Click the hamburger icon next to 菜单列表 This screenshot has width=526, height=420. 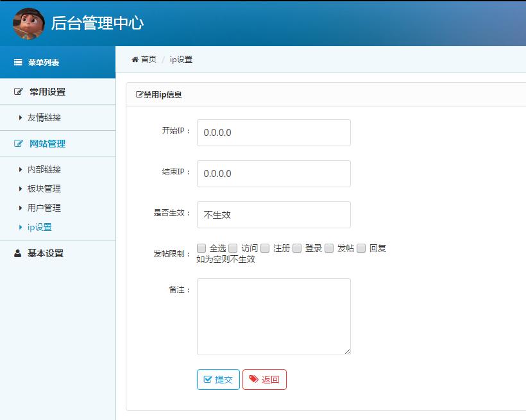(x=17, y=63)
